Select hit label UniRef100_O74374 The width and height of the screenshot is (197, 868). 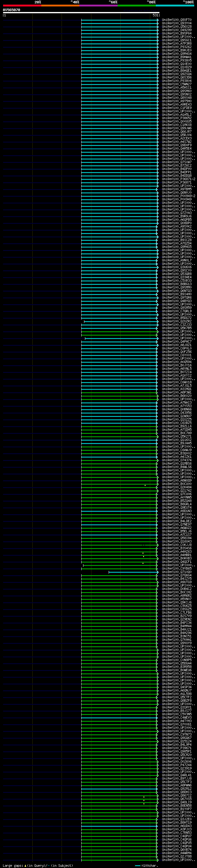click(x=177, y=460)
